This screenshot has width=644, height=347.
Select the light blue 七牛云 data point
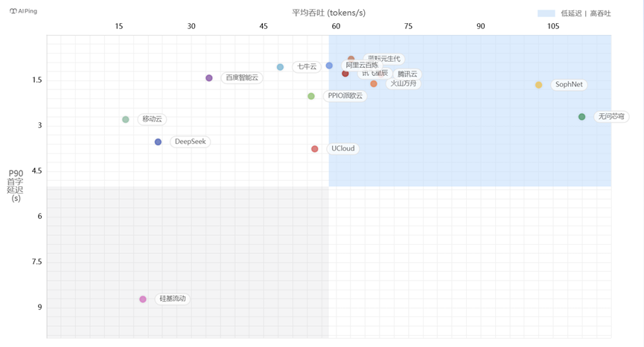[280, 67]
